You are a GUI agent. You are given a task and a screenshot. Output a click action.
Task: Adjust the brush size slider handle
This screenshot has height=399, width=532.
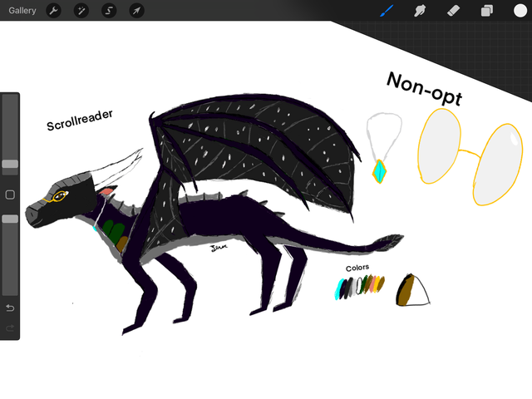click(10, 165)
